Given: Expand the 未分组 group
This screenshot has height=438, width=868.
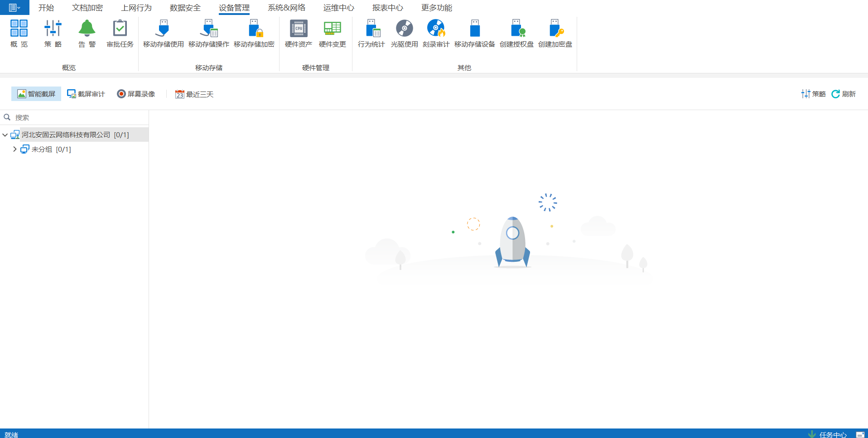Looking at the screenshot, I should 15,149.
